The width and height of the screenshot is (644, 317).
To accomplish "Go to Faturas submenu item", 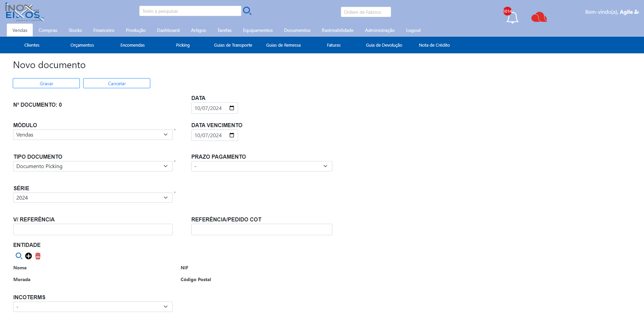I will click(x=334, y=45).
